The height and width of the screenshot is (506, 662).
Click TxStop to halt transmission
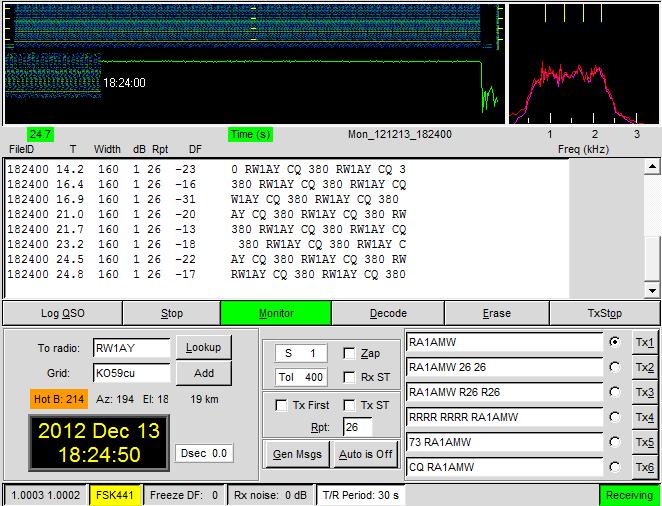tap(605, 313)
